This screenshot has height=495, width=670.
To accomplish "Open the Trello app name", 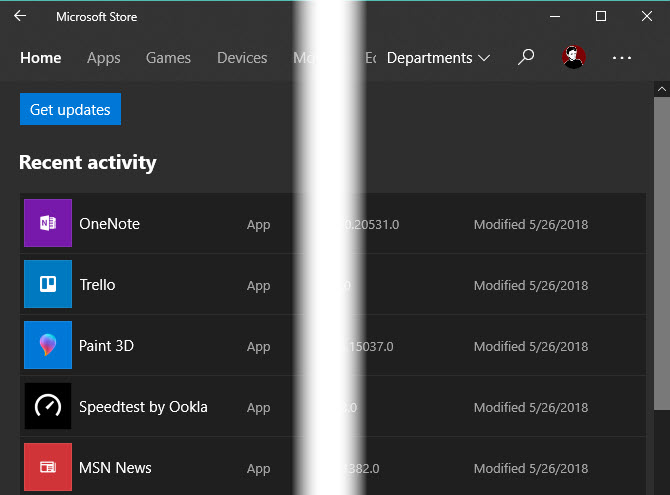I will click(x=97, y=285).
